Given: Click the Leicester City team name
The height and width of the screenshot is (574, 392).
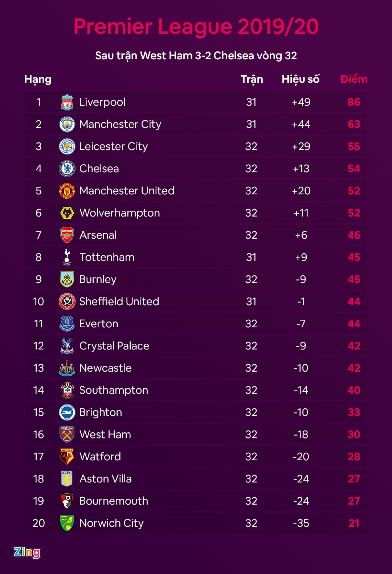Looking at the screenshot, I should [x=114, y=146].
